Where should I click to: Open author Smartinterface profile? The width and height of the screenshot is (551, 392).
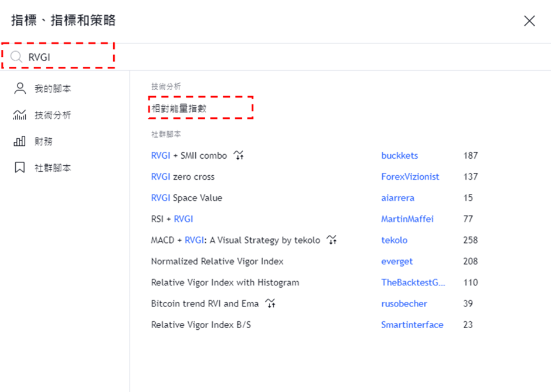coord(412,324)
